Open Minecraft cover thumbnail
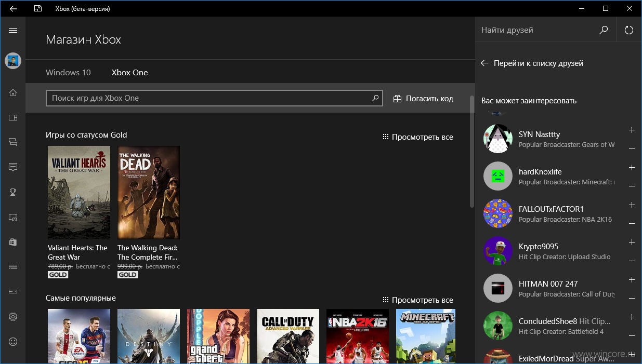Image resolution: width=642 pixels, height=364 pixels. (x=426, y=336)
